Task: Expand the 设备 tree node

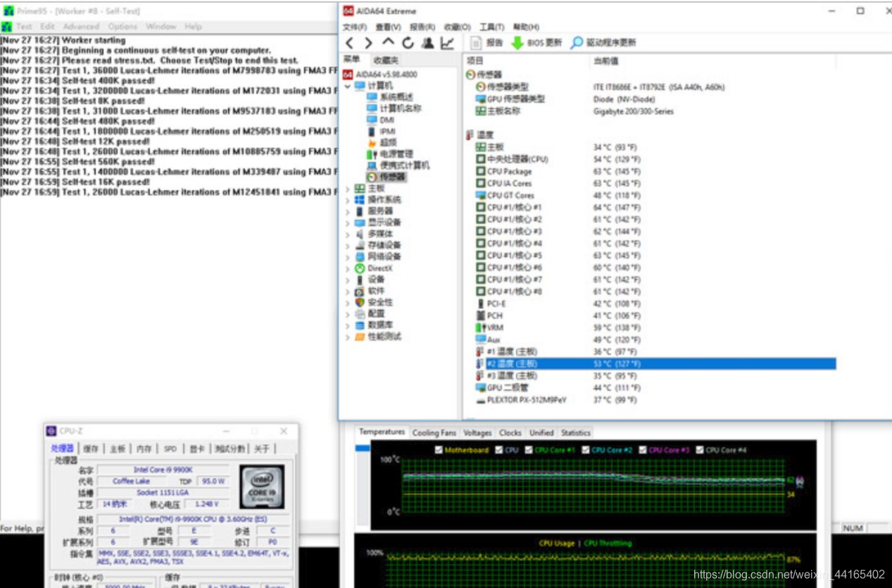Action: (347, 280)
